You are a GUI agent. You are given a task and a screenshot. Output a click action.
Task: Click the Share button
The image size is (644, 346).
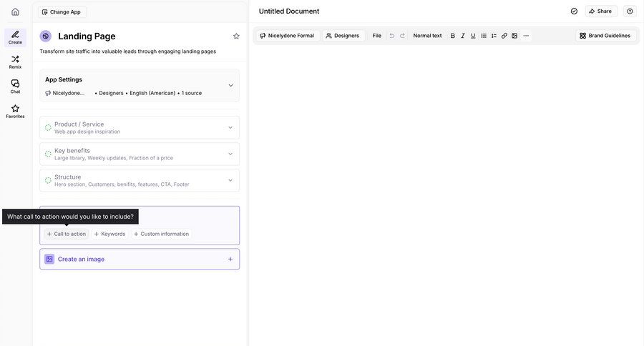[x=601, y=11]
